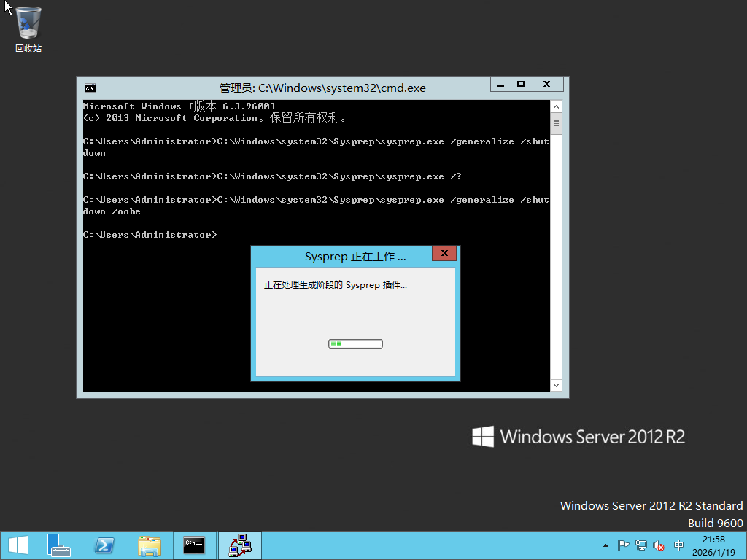Click the Action Center flag tray icon
This screenshot has height=560, width=747.
pos(624,545)
